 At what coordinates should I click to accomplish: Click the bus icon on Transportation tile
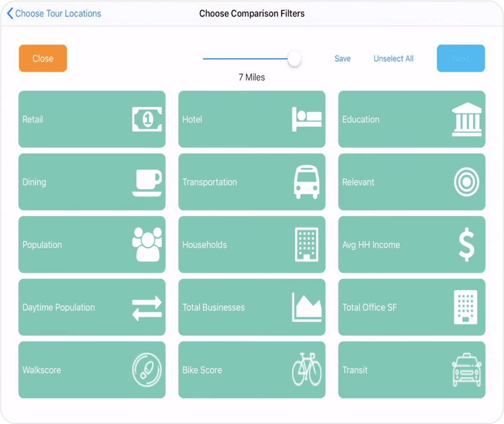click(x=307, y=182)
